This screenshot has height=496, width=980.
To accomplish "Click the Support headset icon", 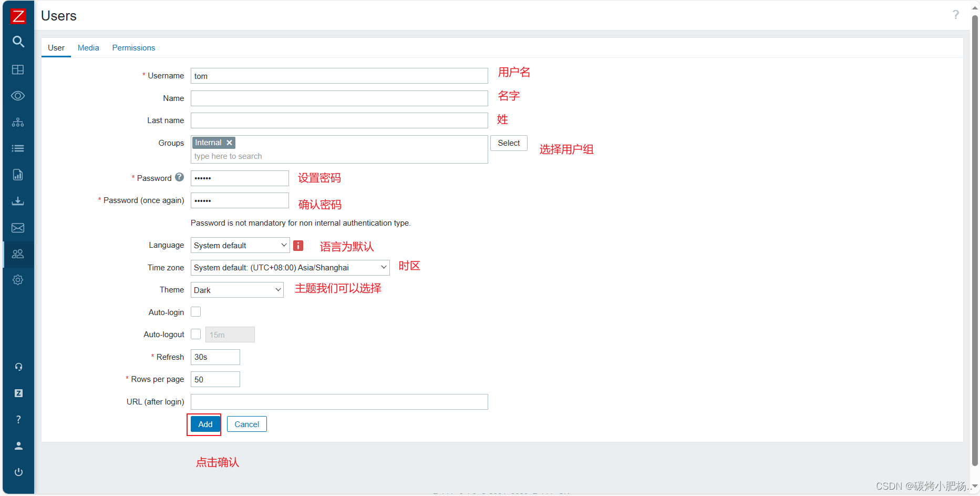I will point(18,367).
